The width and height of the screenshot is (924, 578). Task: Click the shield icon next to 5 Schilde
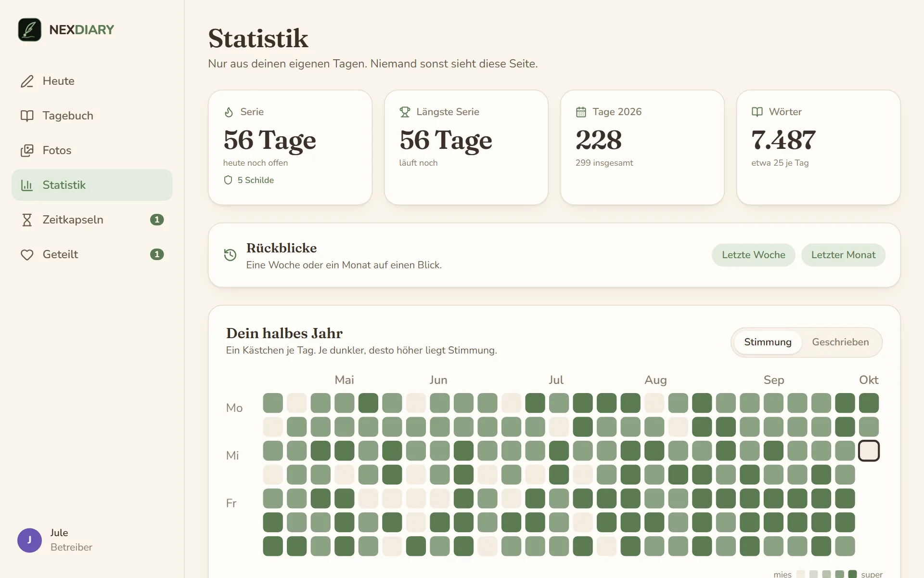tap(228, 180)
